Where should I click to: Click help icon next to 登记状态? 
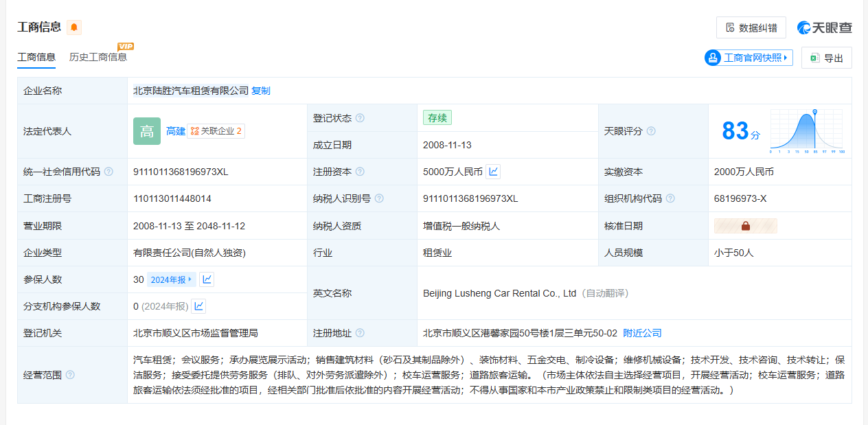[360, 118]
